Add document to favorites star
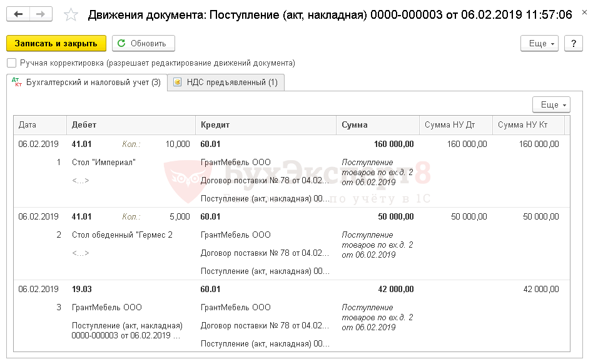The image size is (593, 364). point(71,15)
